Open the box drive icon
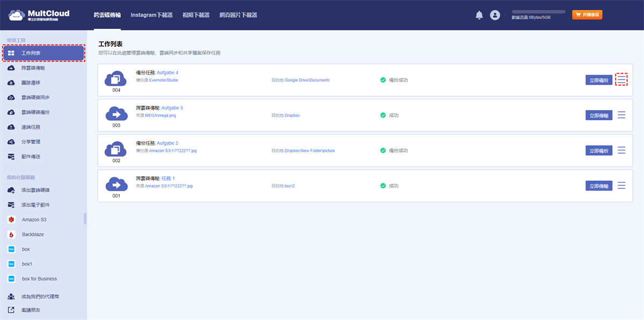Screen dimensions: 644x320 (11, 249)
